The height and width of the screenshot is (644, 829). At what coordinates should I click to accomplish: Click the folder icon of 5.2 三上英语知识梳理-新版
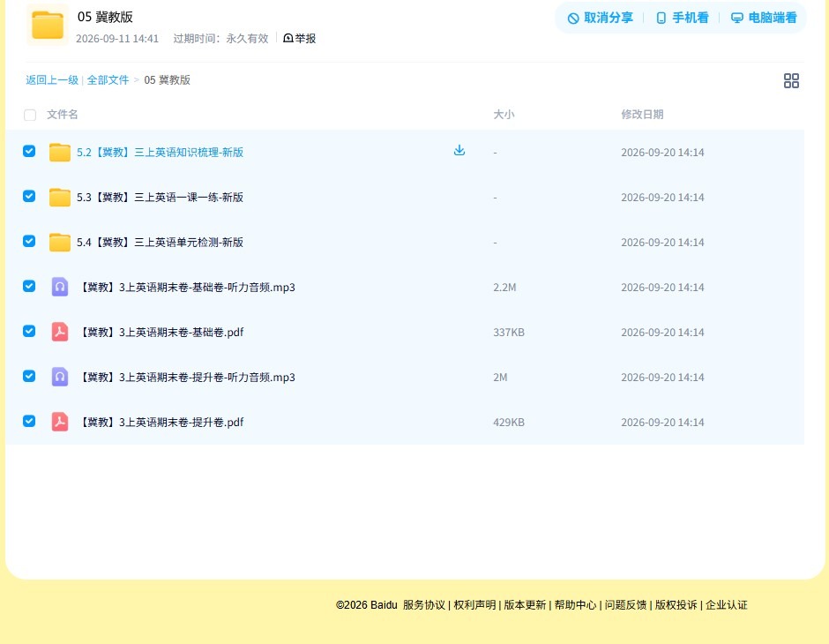(x=60, y=153)
